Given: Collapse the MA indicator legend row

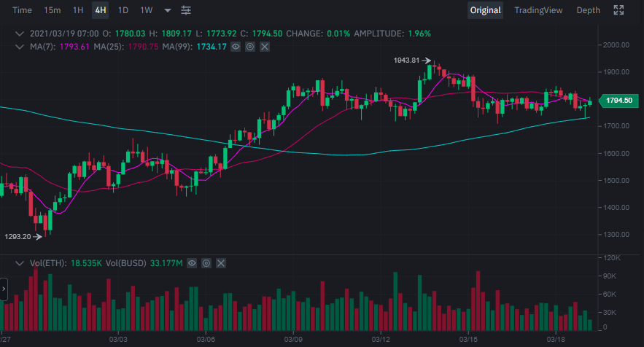Looking at the screenshot, I should pyautogui.click(x=20, y=47).
